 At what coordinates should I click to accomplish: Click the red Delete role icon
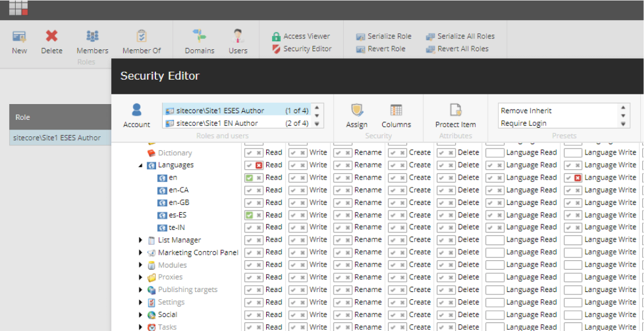click(x=52, y=37)
